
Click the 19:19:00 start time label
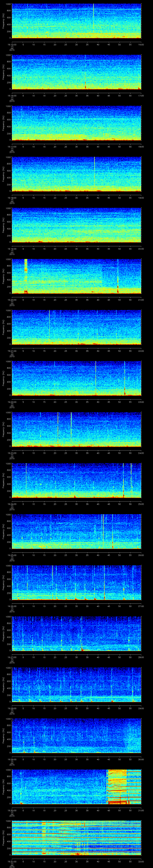coord(12,249)
